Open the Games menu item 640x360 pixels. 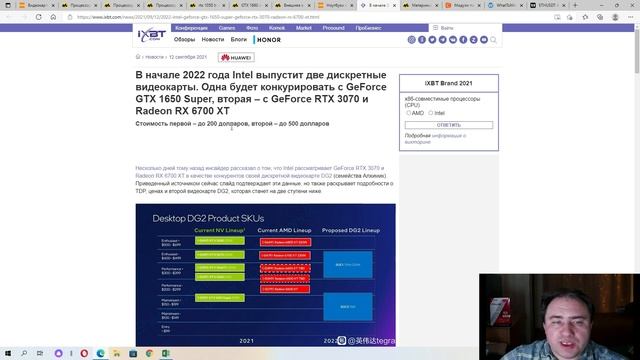[227, 28]
